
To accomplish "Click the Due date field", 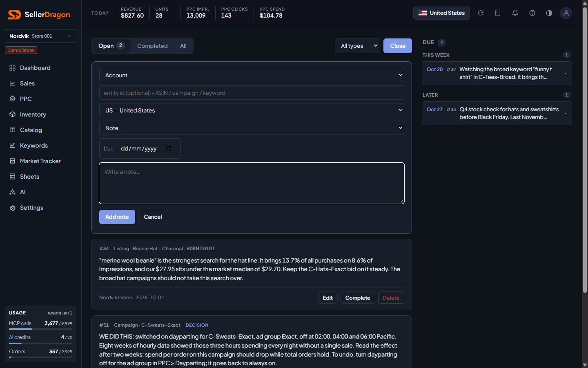I will tap(140, 148).
